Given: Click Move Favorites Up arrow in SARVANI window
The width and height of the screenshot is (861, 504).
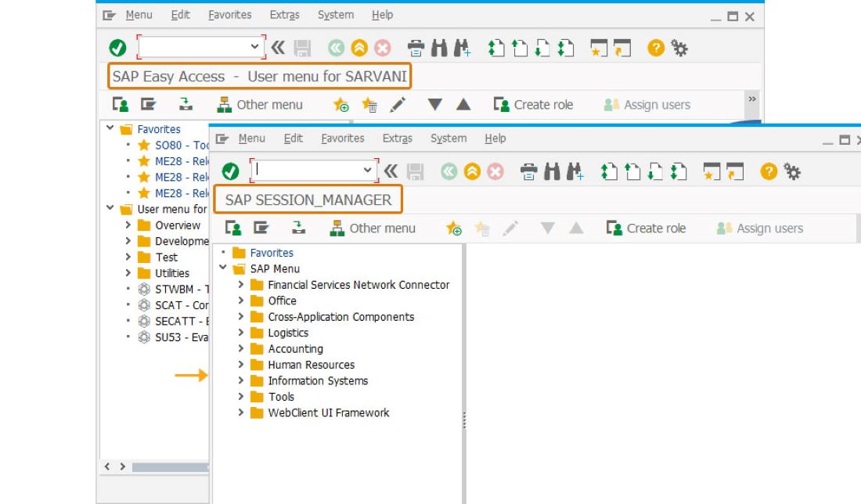Looking at the screenshot, I should [463, 104].
